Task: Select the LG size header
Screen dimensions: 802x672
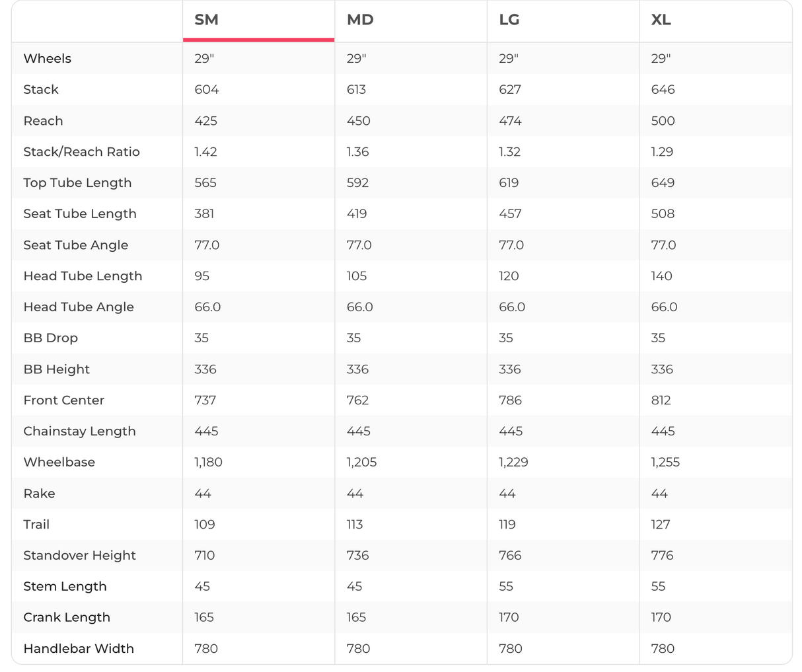Action: (x=509, y=20)
